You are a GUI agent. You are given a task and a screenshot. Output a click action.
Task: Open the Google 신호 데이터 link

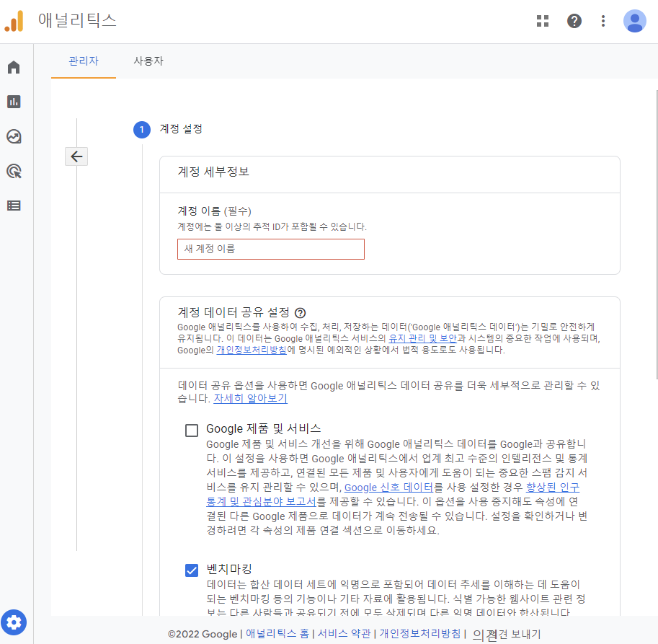tap(388, 488)
